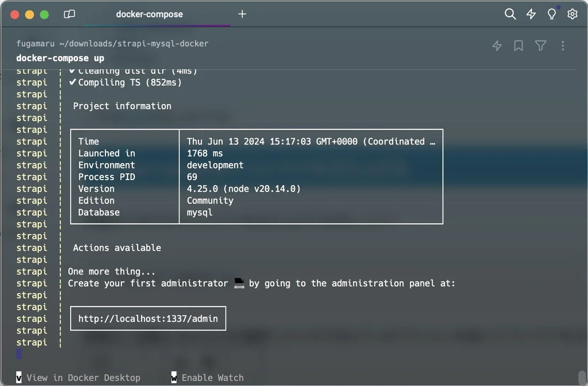Trigger AI on the block via lightning icon
This screenshot has width=588, height=386.
[x=496, y=45]
